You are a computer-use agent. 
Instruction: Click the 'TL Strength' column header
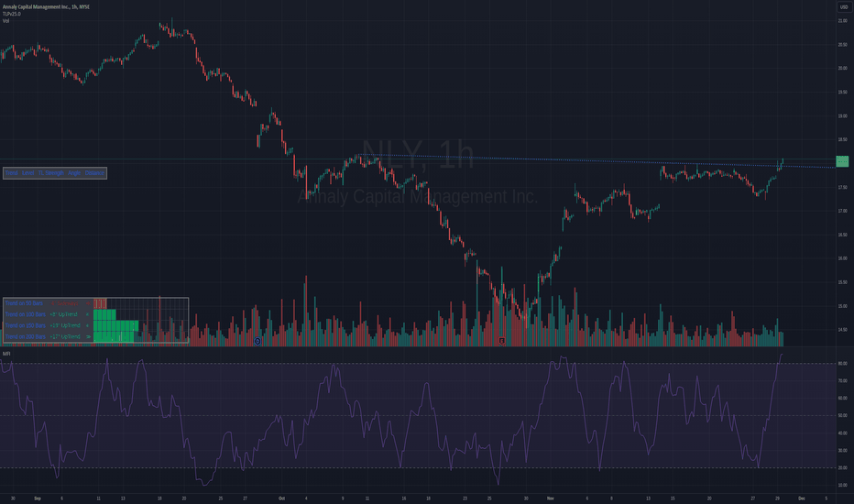50,172
